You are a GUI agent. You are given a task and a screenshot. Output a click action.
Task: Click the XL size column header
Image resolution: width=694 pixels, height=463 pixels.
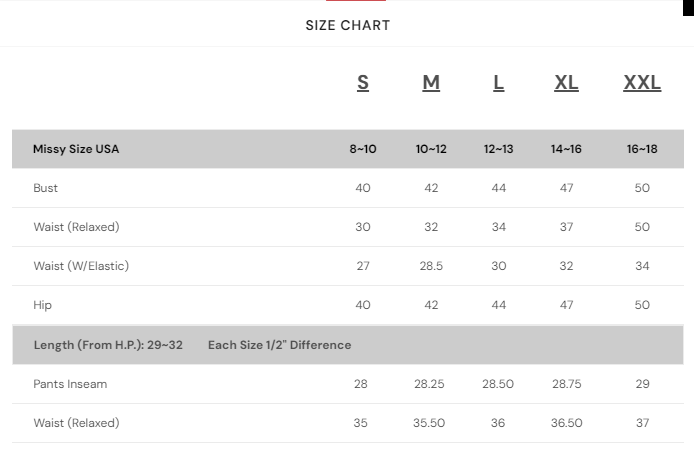click(x=566, y=82)
